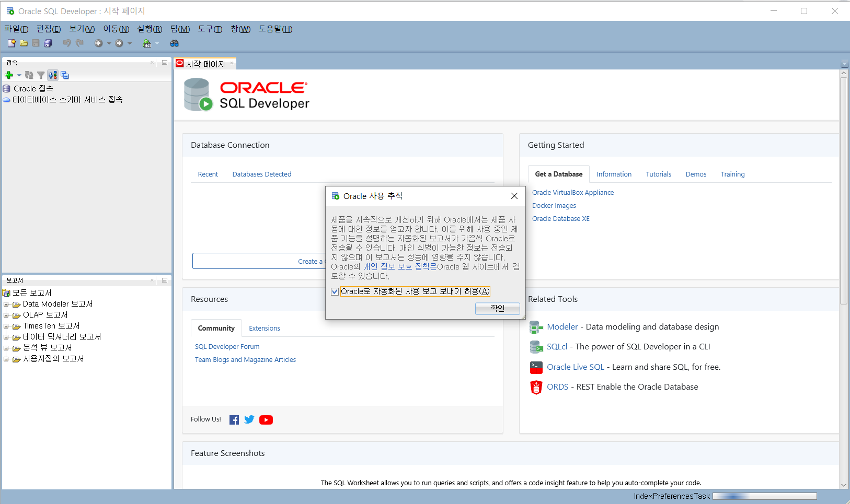Screen dimensions: 850x504
Task: Open the new connection dropdown arrow
Action: click(x=19, y=75)
